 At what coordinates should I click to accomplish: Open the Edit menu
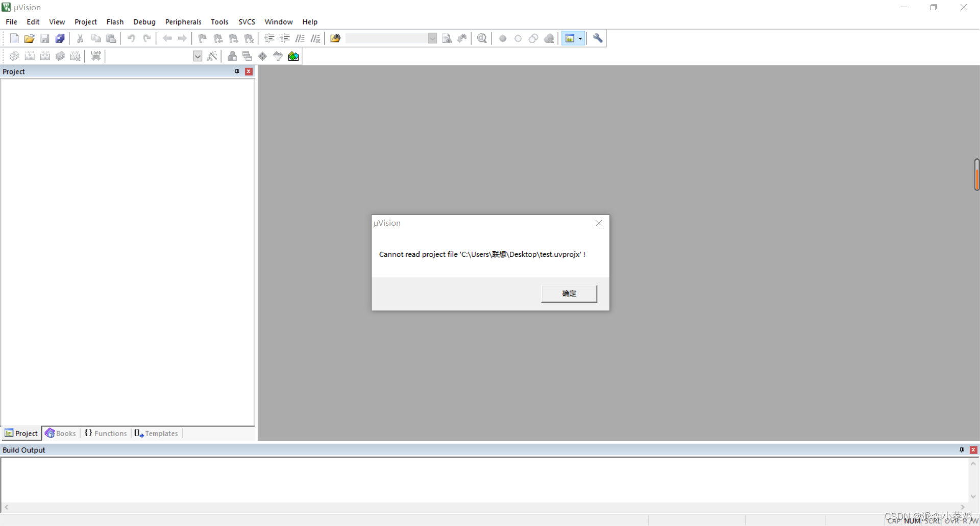[33, 22]
